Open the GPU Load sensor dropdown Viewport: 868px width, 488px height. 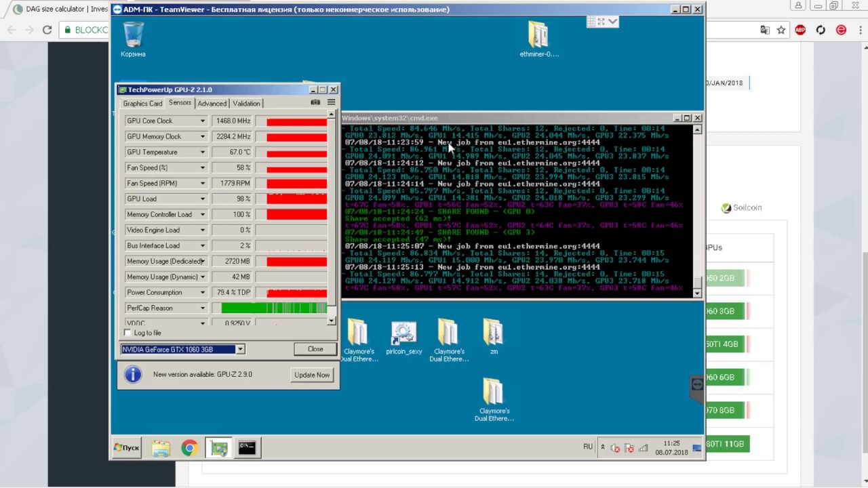point(202,199)
